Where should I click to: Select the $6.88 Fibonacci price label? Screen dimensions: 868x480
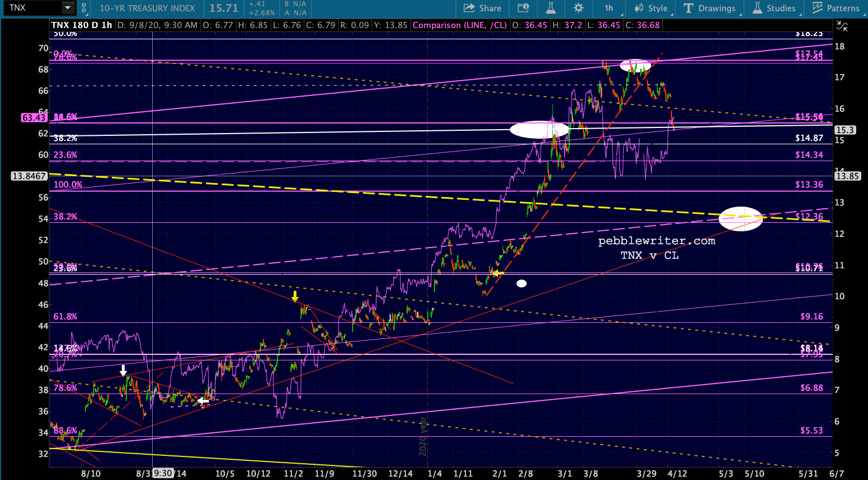coord(812,388)
